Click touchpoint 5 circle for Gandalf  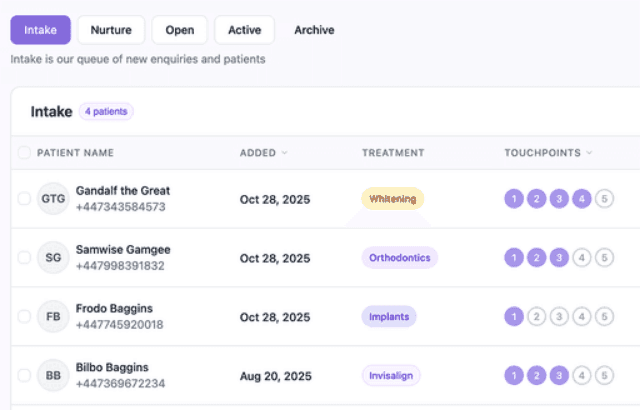pos(604,199)
